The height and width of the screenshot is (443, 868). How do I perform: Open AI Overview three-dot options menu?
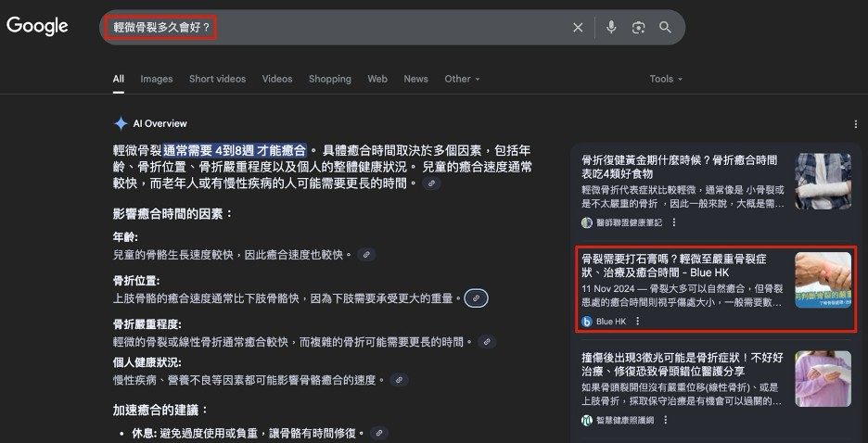coord(856,124)
